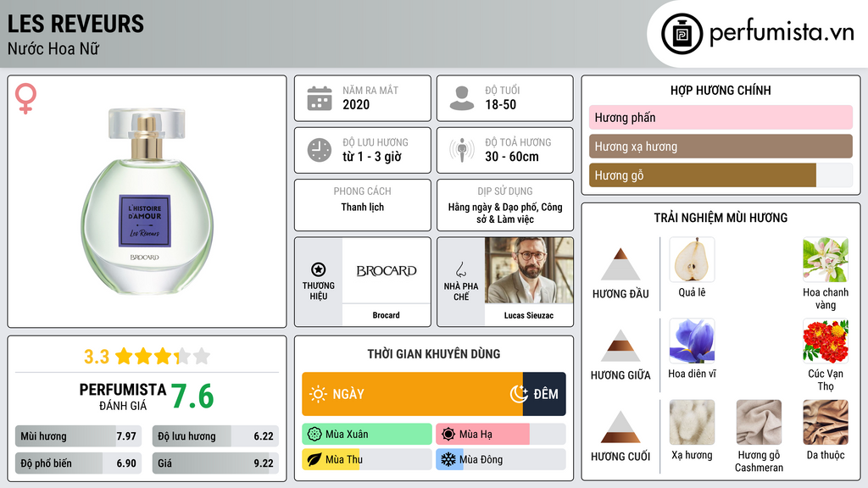This screenshot has width=868, height=488.
Task: Click the Brocard brand logo
Action: (x=387, y=270)
